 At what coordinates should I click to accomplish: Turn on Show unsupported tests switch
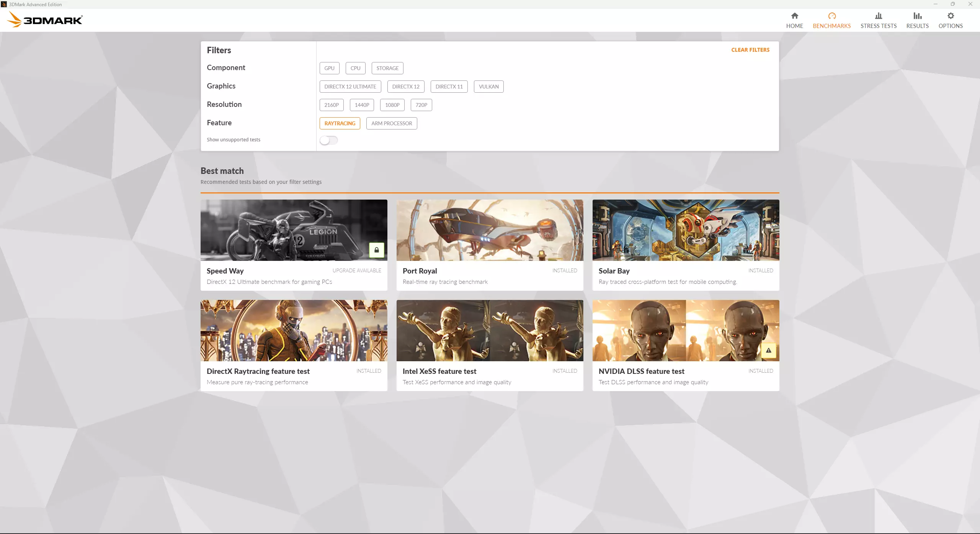pos(328,140)
